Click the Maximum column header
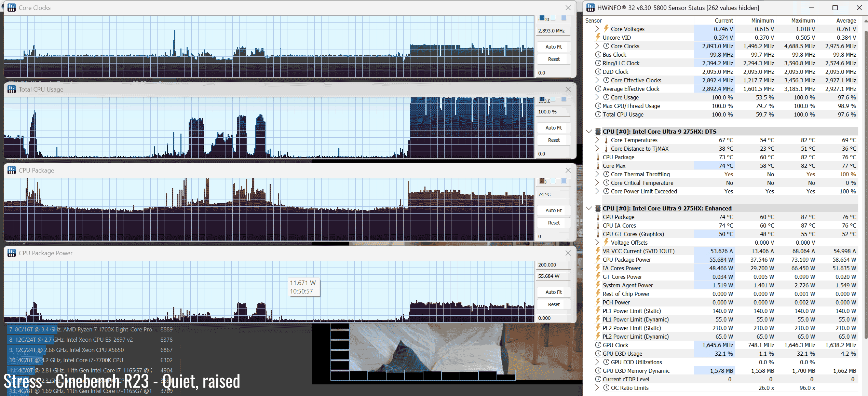Image resolution: width=868 pixels, height=396 pixels. [x=803, y=21]
